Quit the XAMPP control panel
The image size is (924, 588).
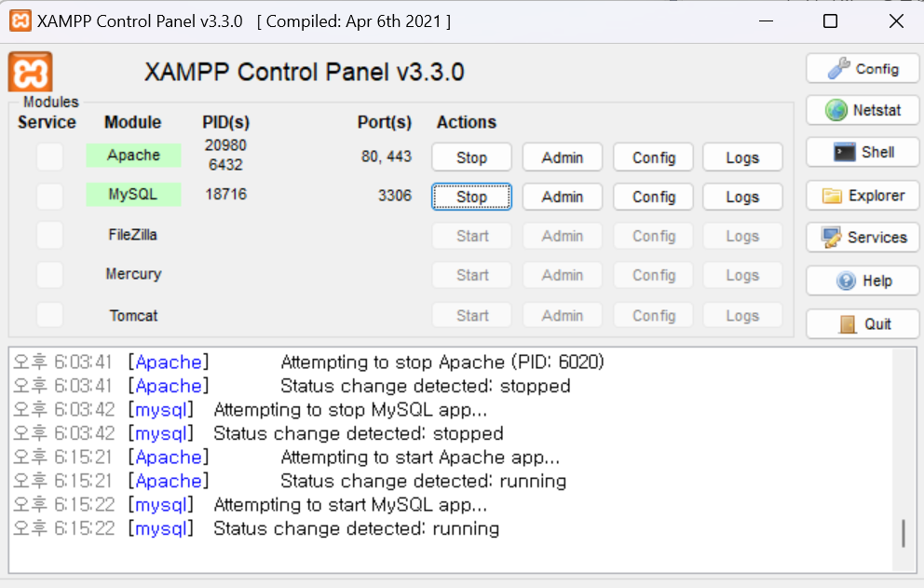pos(863,323)
